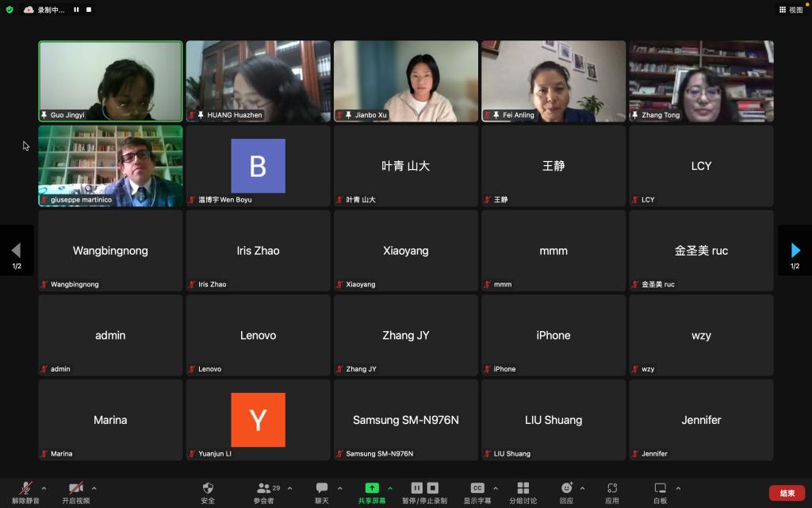The width and height of the screenshot is (812, 508).
Task: Open Breakout Rooms (分组讨论)
Action: 523,488
